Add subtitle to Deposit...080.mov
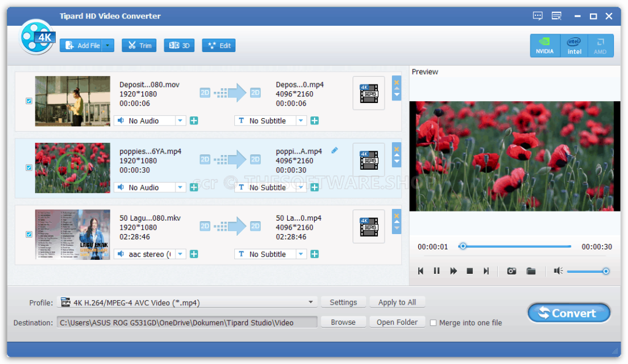Image resolution: width=628 pixels, height=364 pixels. [x=315, y=121]
